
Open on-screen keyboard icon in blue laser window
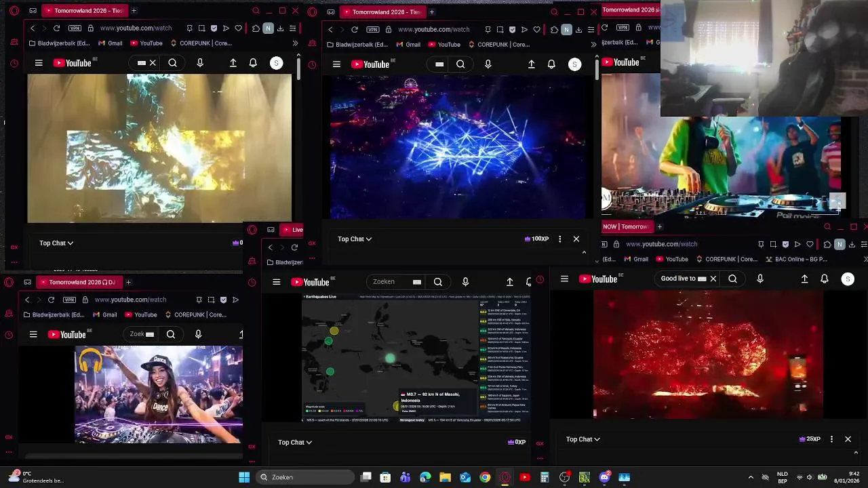439,64
